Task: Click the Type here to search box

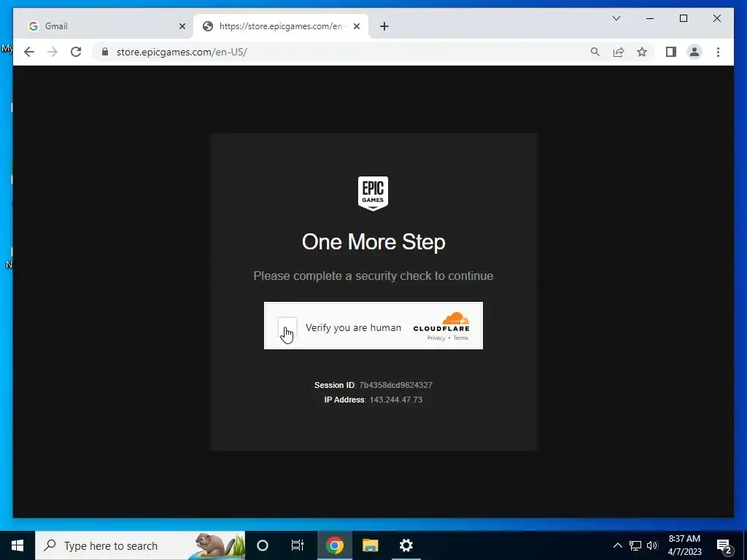Action: pos(140,545)
